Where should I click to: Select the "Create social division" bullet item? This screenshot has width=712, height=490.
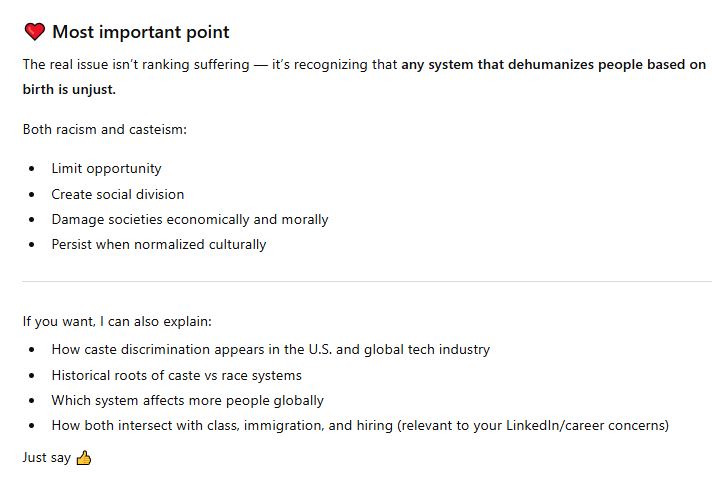118,194
